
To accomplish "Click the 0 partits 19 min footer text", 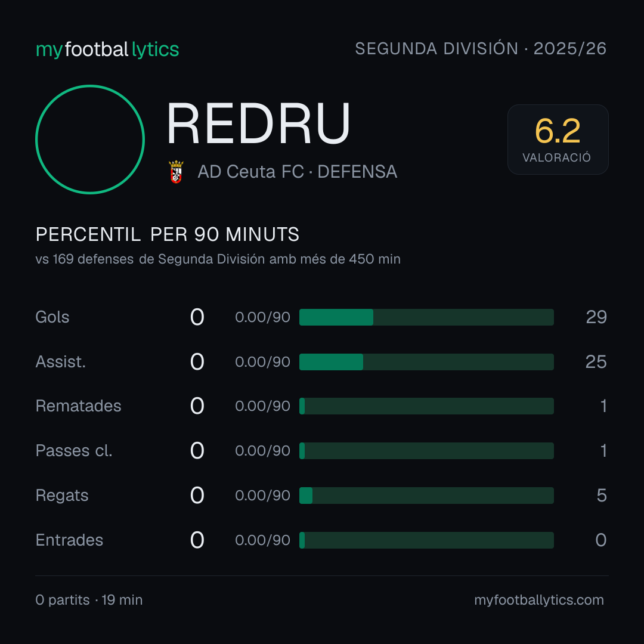I will tap(89, 600).
